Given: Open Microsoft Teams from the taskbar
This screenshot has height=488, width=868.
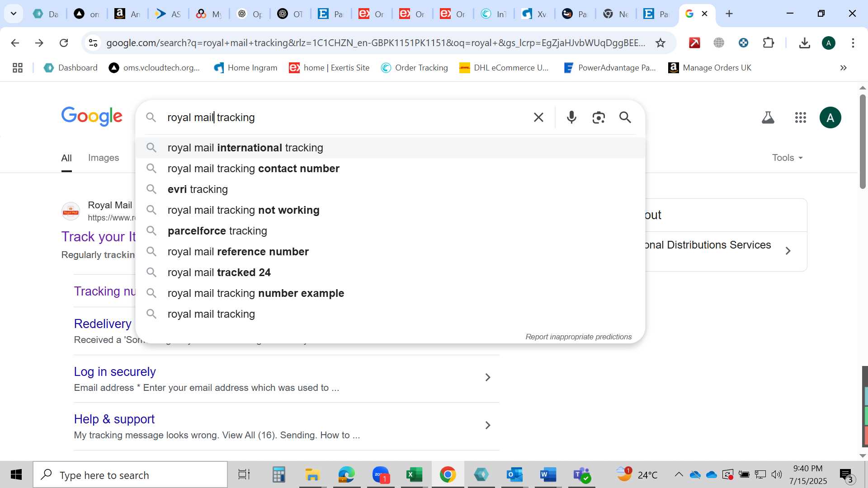Looking at the screenshot, I should (x=582, y=474).
